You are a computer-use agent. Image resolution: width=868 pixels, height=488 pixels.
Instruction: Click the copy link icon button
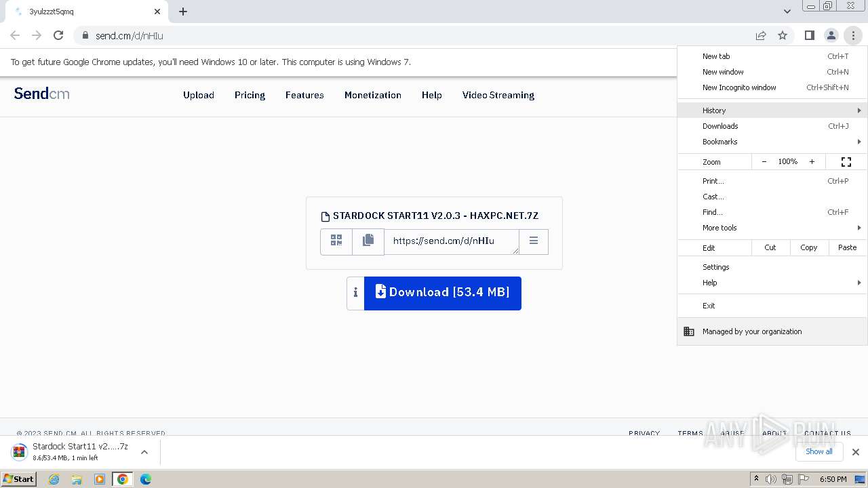point(368,241)
